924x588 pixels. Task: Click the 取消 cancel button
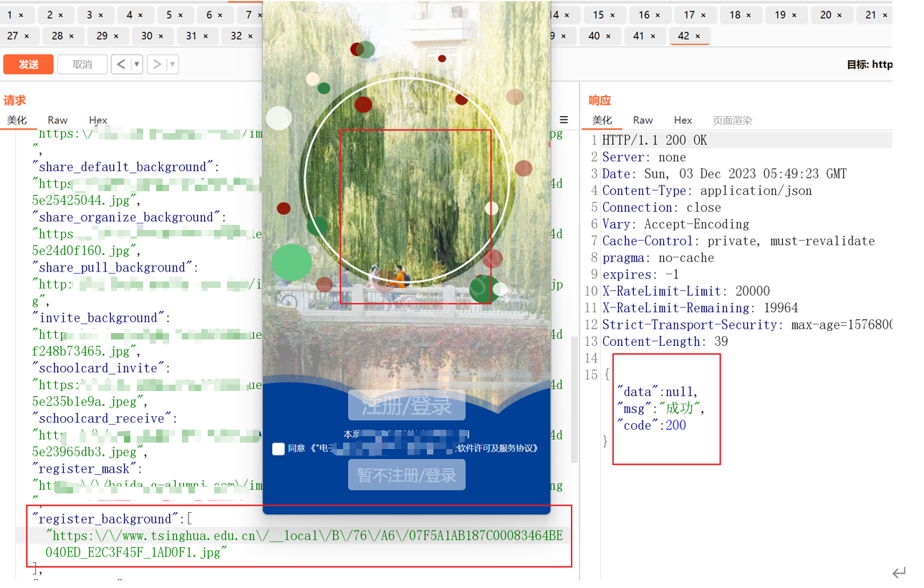(x=82, y=64)
